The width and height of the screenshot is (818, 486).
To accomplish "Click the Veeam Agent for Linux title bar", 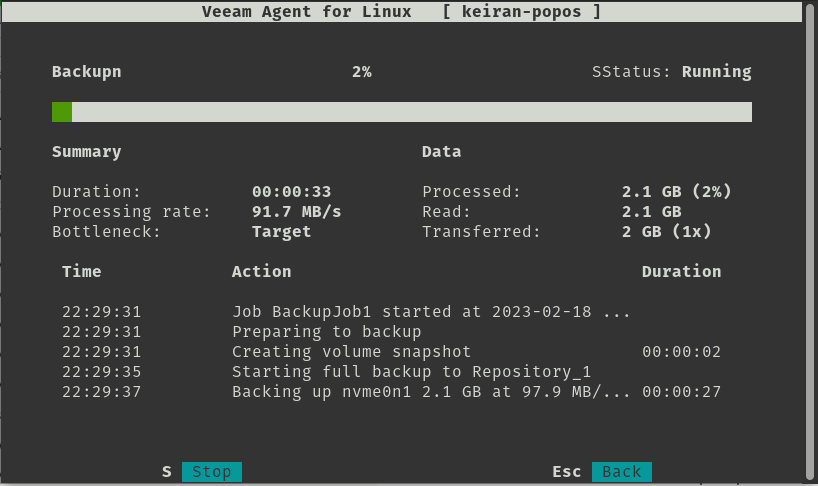I will pos(401,11).
